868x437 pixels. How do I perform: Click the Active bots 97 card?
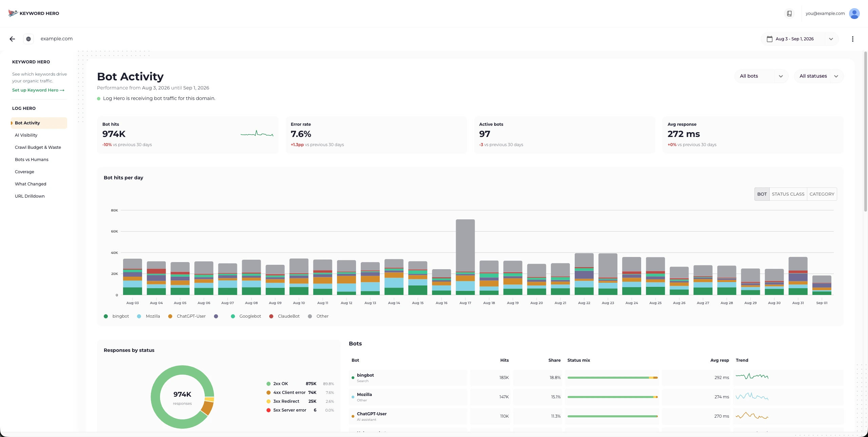point(565,135)
